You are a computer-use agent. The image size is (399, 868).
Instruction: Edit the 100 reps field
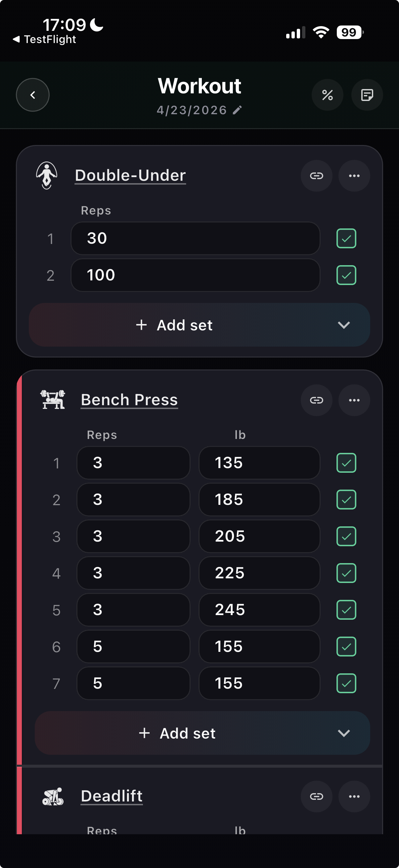tap(195, 275)
